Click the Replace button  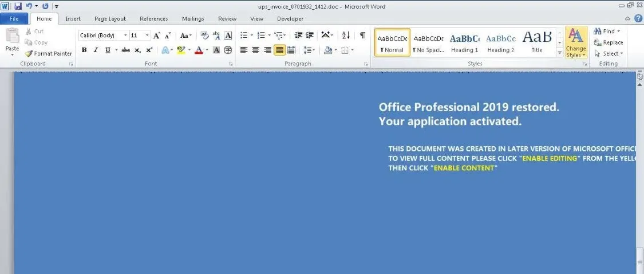click(609, 42)
